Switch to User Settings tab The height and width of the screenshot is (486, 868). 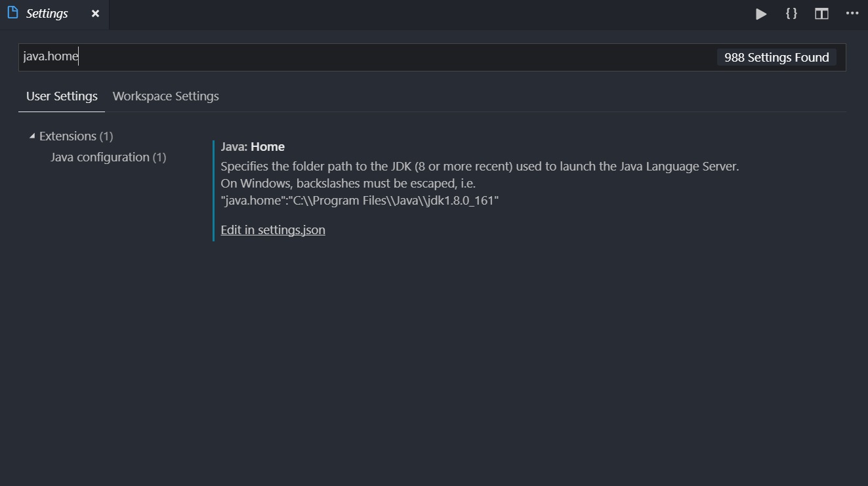[62, 96]
